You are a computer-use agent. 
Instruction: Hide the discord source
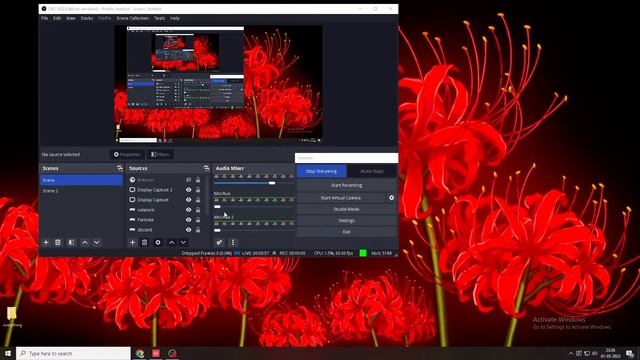[x=188, y=230]
